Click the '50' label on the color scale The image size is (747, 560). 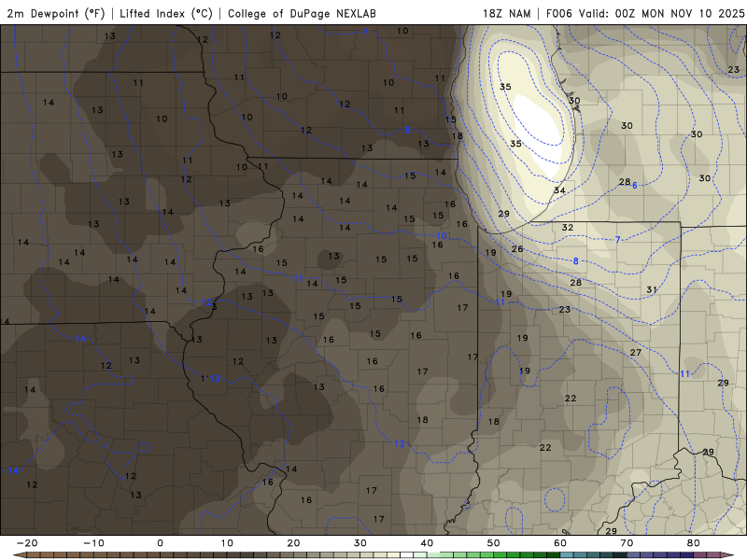click(494, 543)
